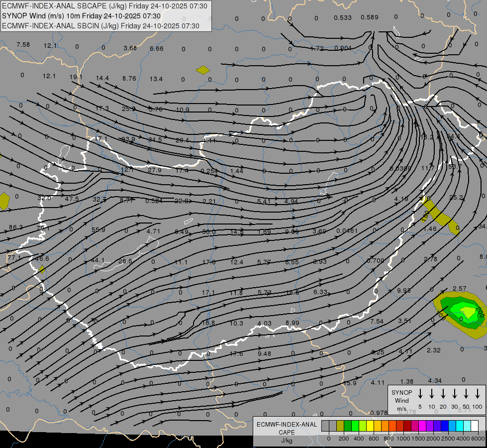487x448 pixels.
Task: Click the ECMWF-INDEX-ANAL CAPE legend label
Action: (287, 428)
